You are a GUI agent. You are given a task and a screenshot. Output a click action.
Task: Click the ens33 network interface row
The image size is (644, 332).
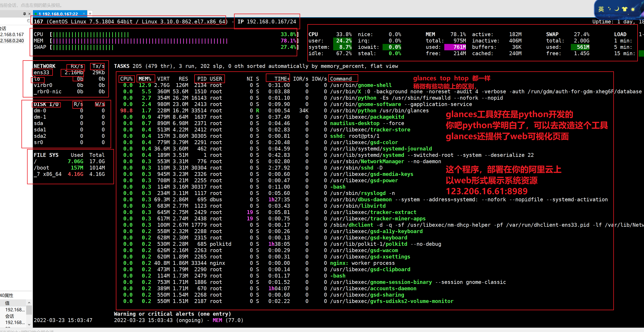(x=69, y=72)
